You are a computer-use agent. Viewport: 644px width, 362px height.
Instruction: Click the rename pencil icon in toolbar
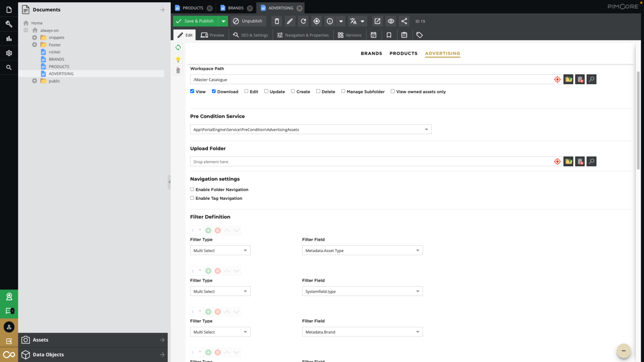290,21
